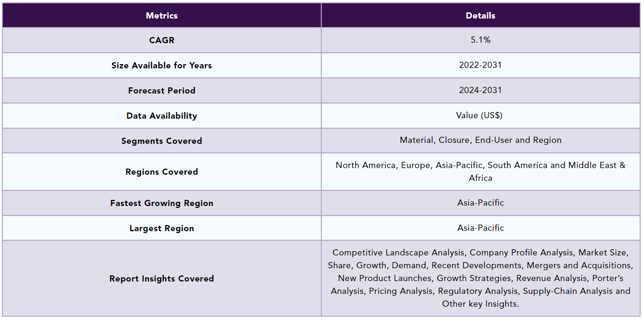Select the Regions Covered label
This screenshot has height=320, width=644.
[x=162, y=172]
